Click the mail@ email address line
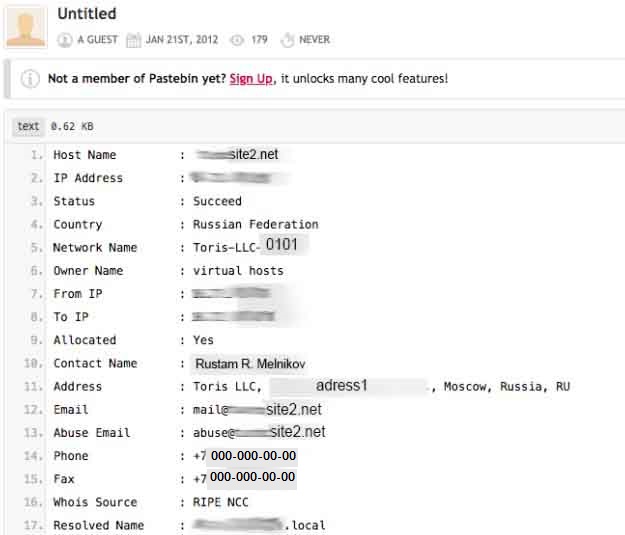The image size is (625, 535). [257, 409]
